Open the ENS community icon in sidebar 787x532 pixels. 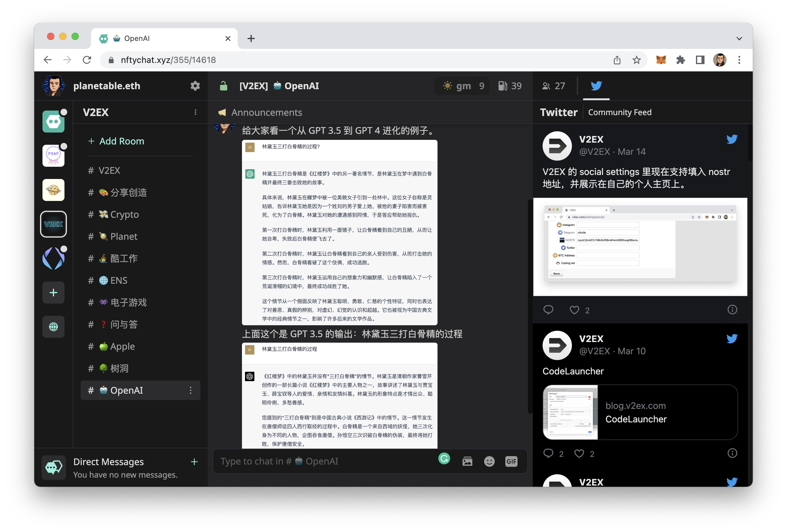tap(53, 258)
